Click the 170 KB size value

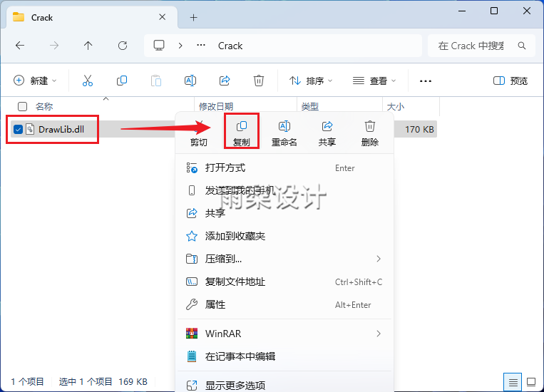(419, 130)
